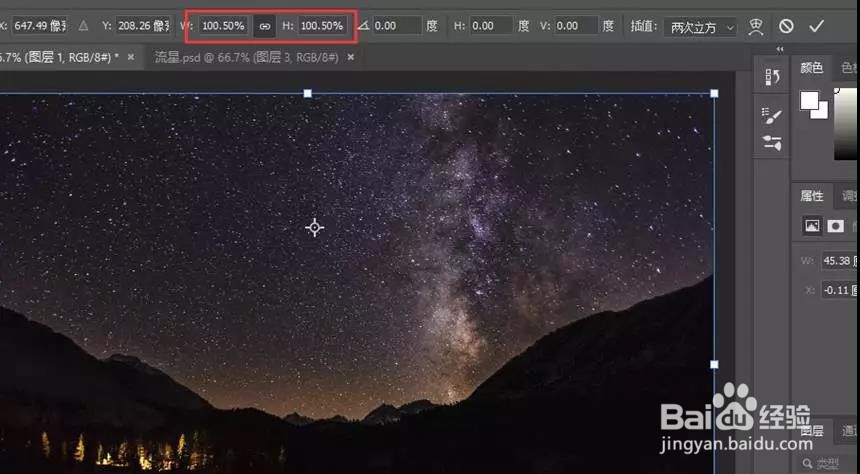Screen dimensions: 860x474
Task: Toggle relative positioning triangle icon
Action: (x=83, y=25)
